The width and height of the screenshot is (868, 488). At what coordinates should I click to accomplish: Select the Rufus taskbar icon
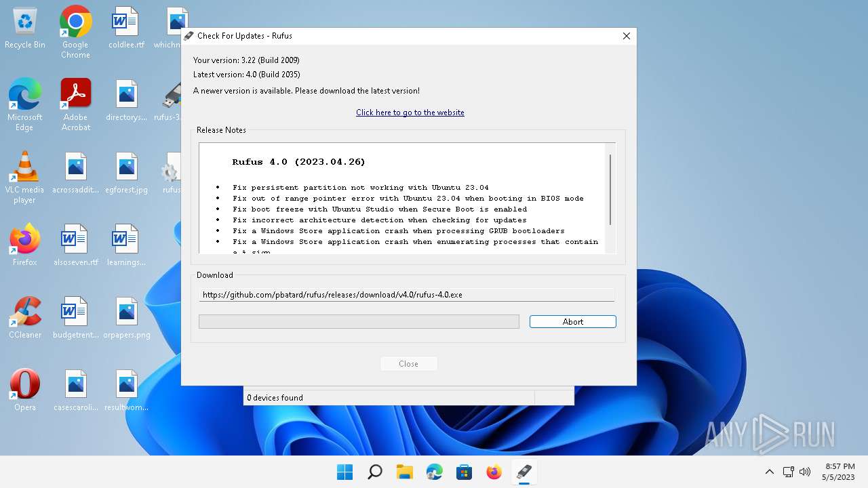(524, 472)
